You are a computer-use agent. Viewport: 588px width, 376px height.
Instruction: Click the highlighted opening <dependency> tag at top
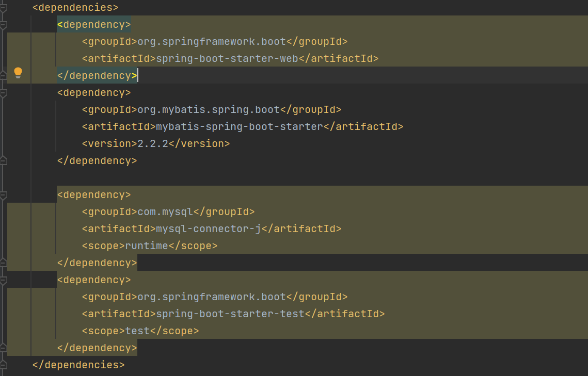[x=94, y=24]
